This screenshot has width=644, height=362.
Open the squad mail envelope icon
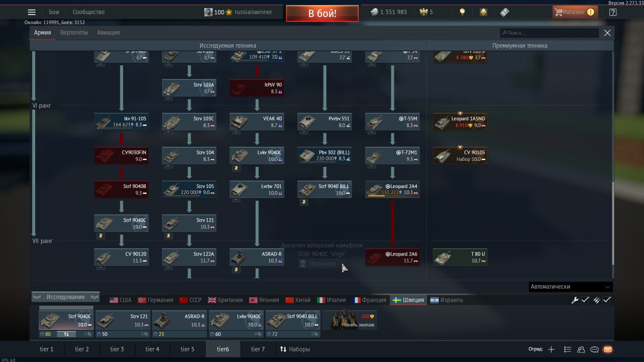click(x=608, y=349)
